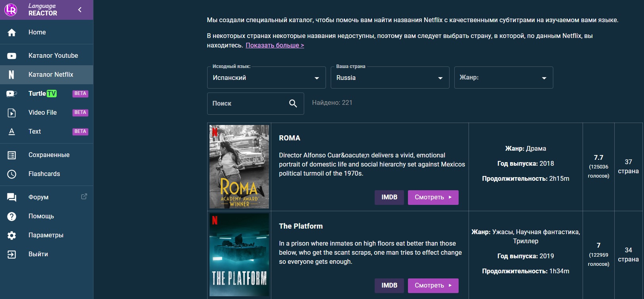Click the Home house icon
The image size is (644, 299).
click(x=12, y=32)
